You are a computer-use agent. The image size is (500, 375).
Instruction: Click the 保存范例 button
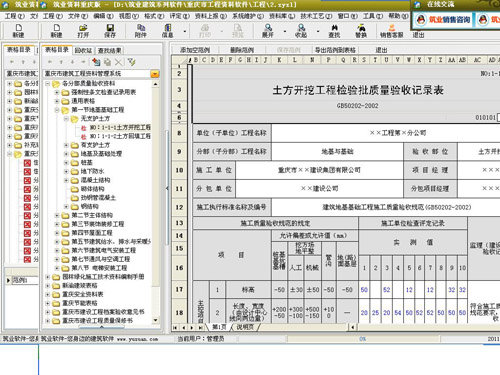pos(289,50)
